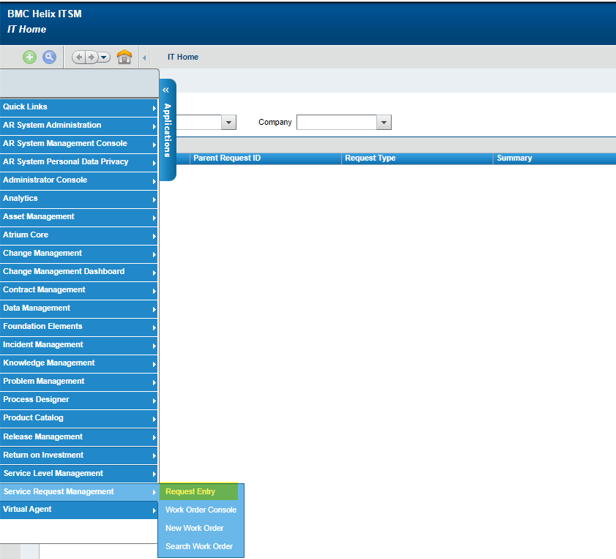Image resolution: width=616 pixels, height=559 pixels.
Task: Open the navigation history dropdown arrow
Action: (x=104, y=57)
